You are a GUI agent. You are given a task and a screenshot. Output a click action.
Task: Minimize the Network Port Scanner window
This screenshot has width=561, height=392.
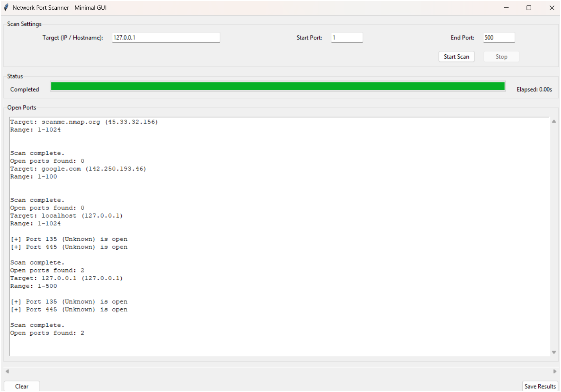[506, 8]
